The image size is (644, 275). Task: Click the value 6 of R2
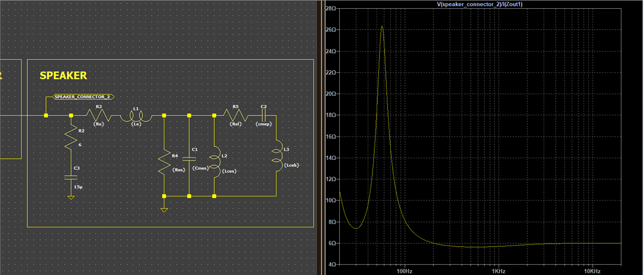point(80,145)
